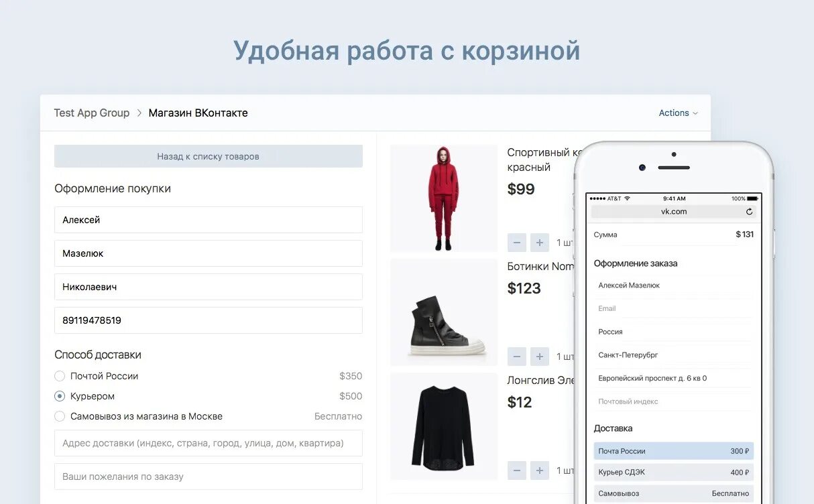The width and height of the screenshot is (814, 504).
Task: Reload the vk.com page in phone browser
Action: pyautogui.click(x=749, y=212)
